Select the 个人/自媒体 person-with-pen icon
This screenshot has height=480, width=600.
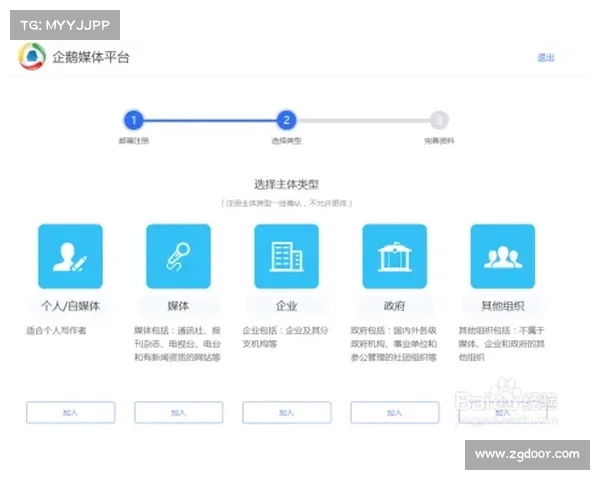pyautogui.click(x=70, y=256)
